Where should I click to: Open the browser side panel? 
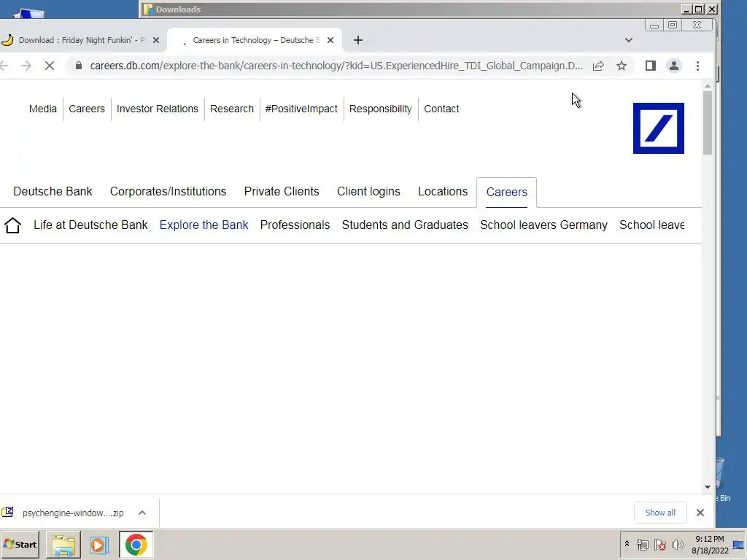point(650,66)
